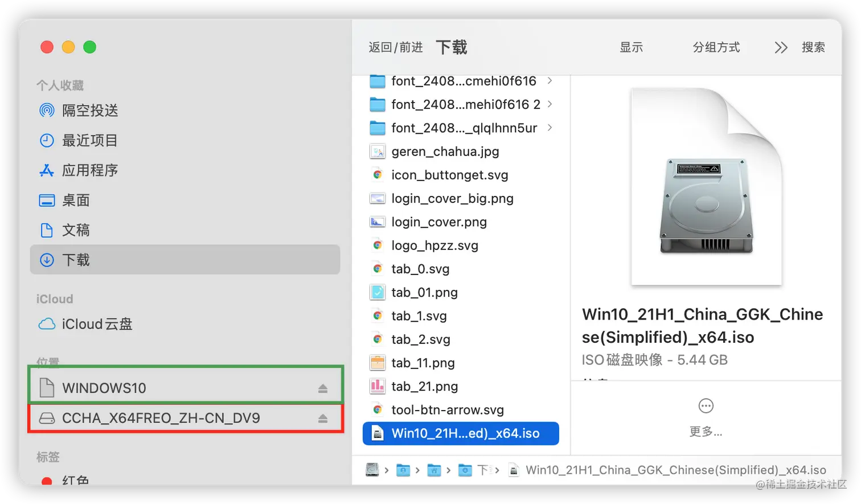861x504 pixels.
Task: Eject the WINDOWS10 volume
Action: (323, 388)
